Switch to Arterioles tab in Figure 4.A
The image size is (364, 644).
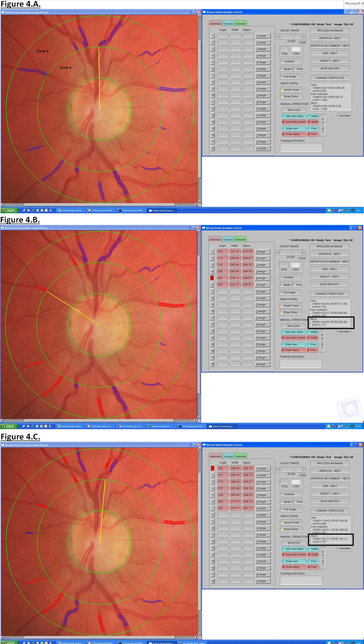[216, 24]
